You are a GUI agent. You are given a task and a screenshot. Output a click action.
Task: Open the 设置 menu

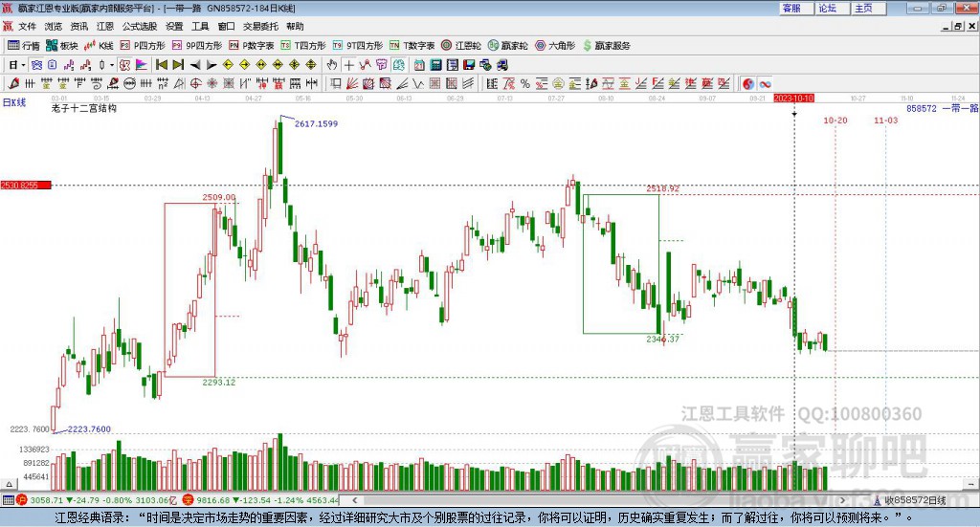point(174,26)
